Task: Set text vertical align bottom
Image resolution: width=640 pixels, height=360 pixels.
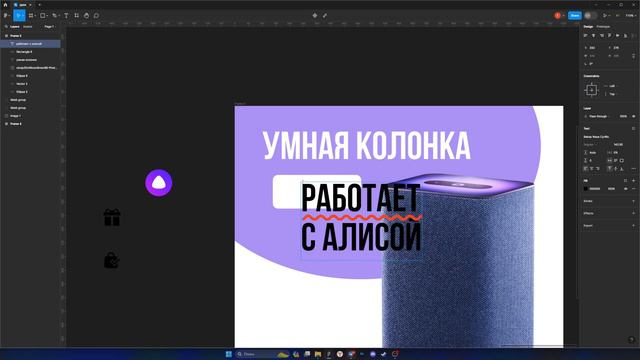Action: 622,169
